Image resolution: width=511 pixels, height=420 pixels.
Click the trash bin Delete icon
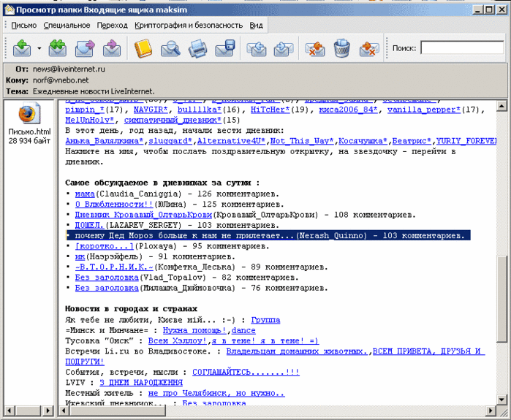[342, 48]
